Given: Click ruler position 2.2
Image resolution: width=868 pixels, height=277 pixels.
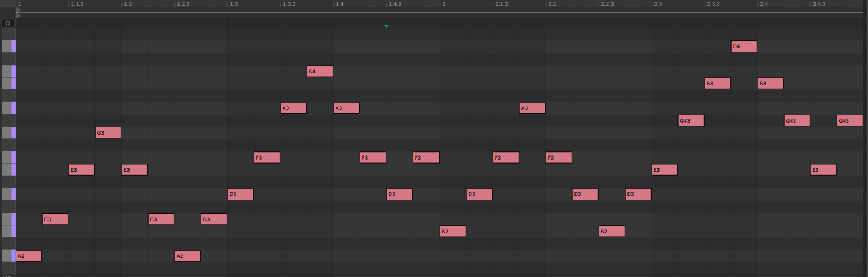Looking at the screenshot, I should pos(551,4).
